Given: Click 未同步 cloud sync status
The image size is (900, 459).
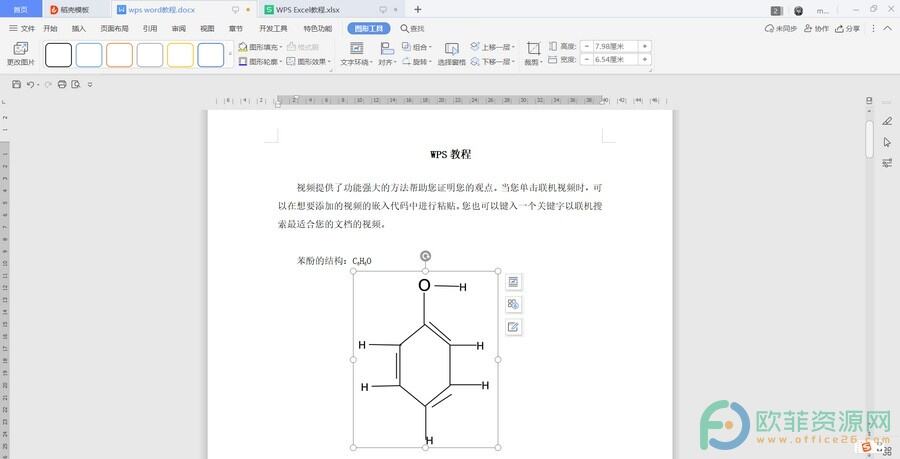Looking at the screenshot, I should click(x=781, y=28).
